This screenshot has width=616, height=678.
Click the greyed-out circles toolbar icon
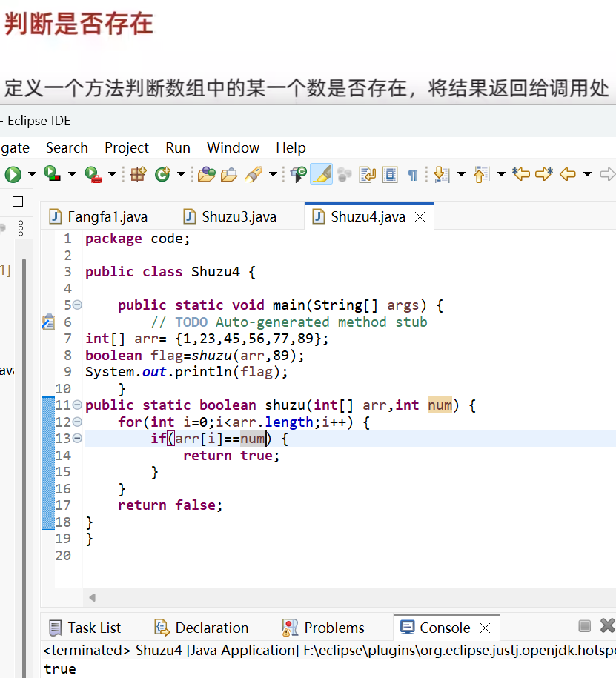coord(345,175)
